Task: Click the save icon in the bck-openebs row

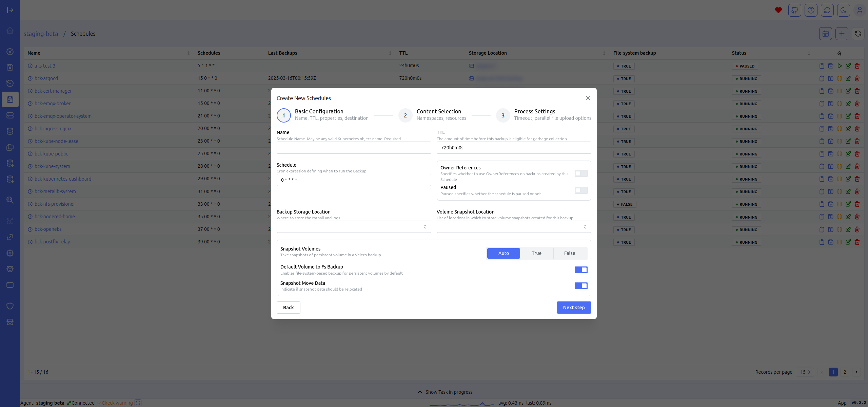Action: [831, 229]
